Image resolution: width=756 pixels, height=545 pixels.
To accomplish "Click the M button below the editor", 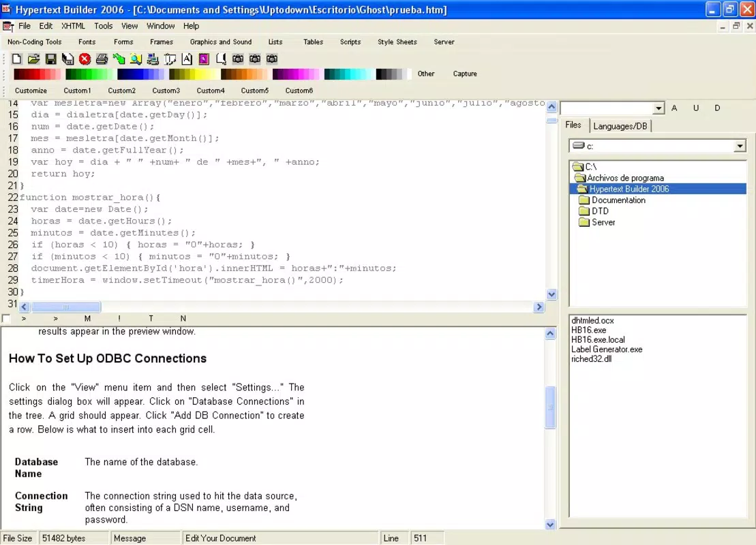I will (87, 319).
